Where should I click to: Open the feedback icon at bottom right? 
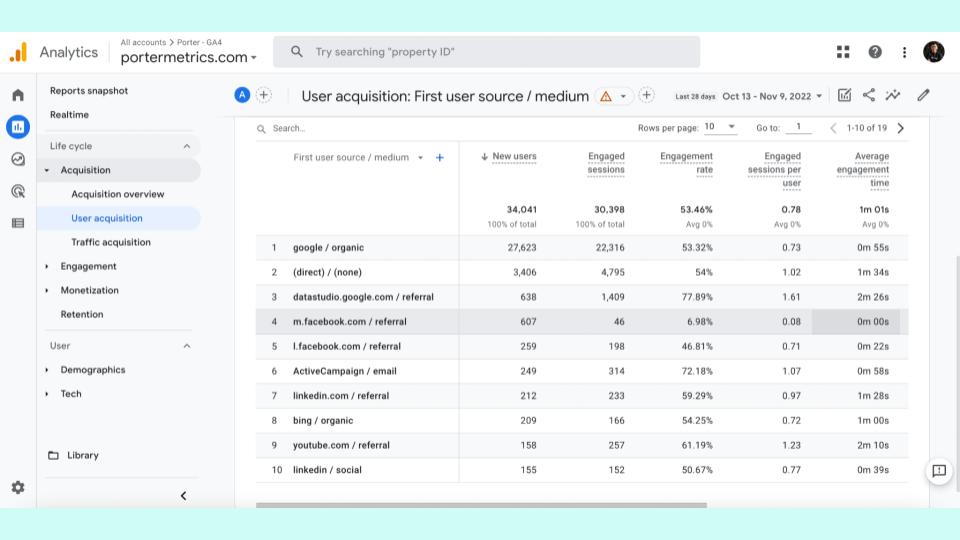[x=939, y=471]
